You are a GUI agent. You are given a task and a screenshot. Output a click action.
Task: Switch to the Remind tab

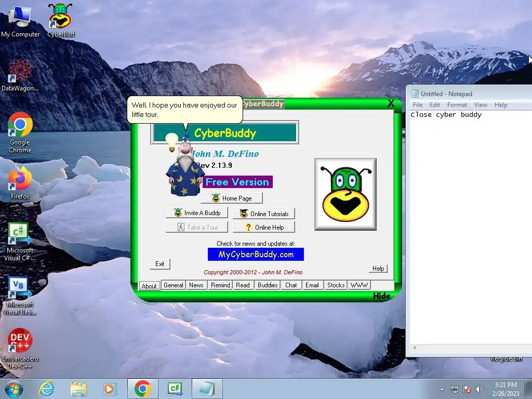(x=220, y=285)
